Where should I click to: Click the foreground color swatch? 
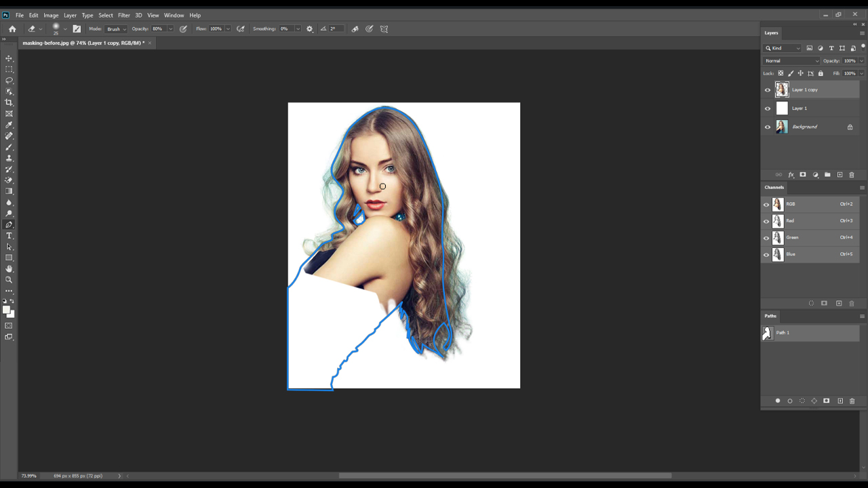6,310
